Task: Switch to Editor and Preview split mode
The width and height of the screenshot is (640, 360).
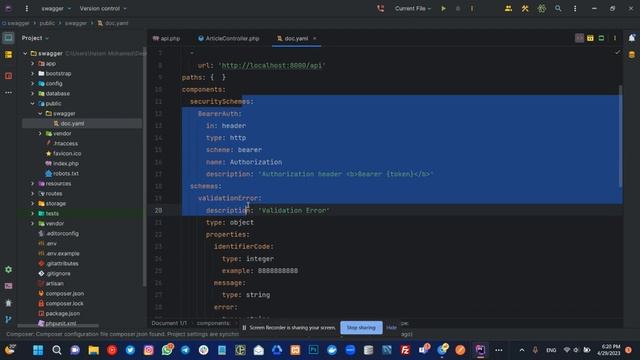Action: point(590,38)
